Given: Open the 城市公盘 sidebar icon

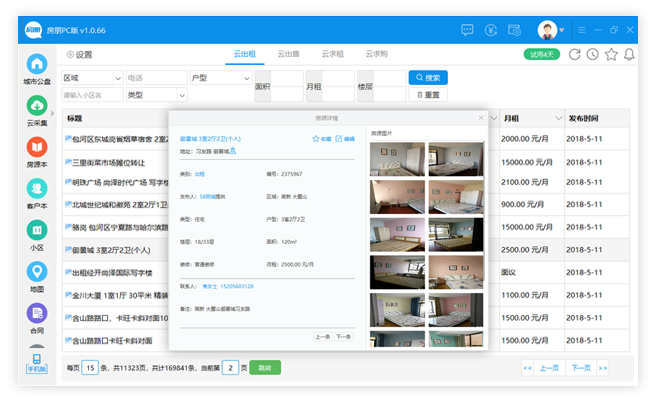Looking at the screenshot, I should pyautogui.click(x=37, y=64).
